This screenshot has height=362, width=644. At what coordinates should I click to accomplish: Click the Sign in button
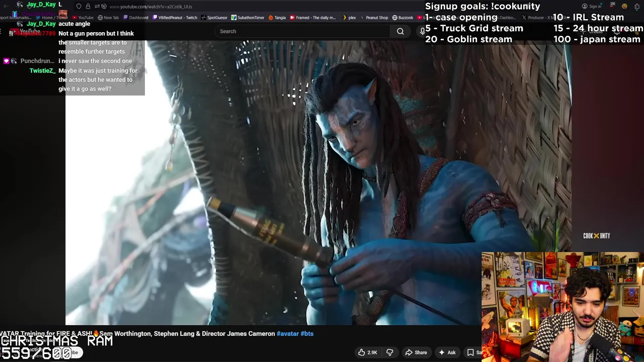[592, 7]
